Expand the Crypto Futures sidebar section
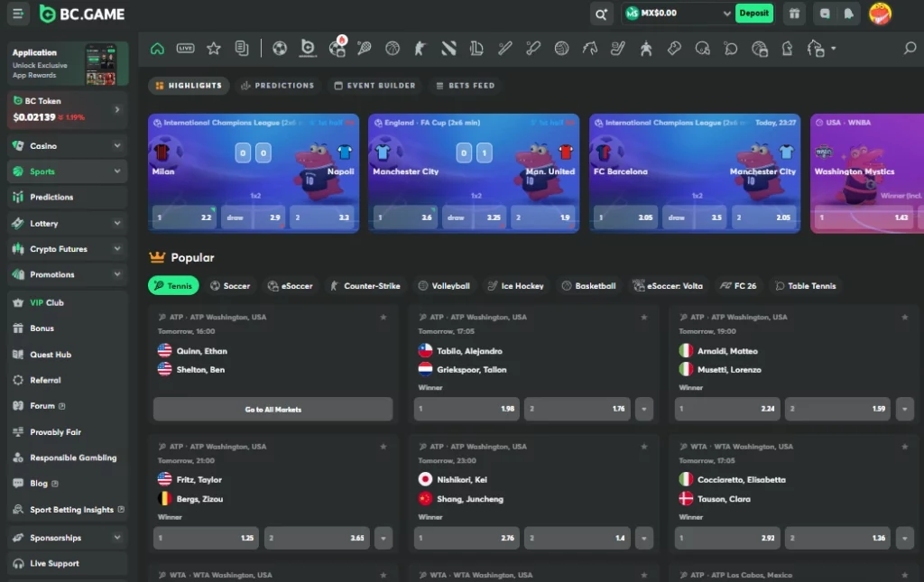Screen dimensions: 924x582 (x=117, y=248)
